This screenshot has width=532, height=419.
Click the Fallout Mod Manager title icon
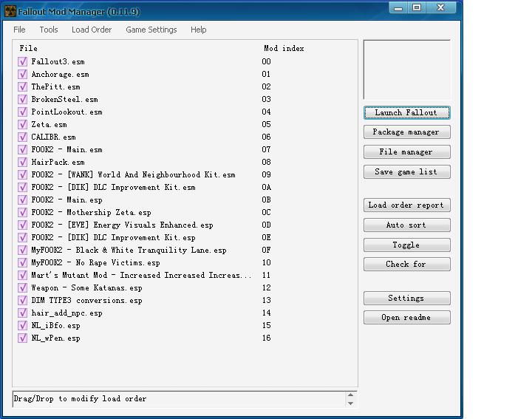pos(10,12)
